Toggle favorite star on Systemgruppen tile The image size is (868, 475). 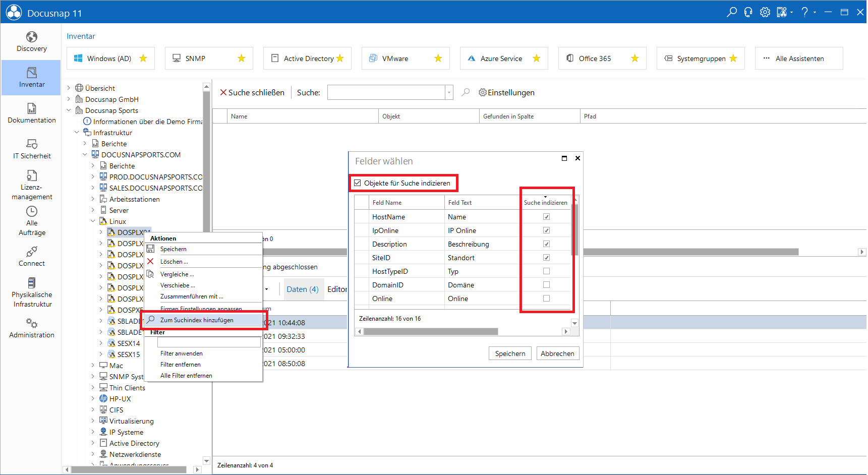tap(733, 58)
